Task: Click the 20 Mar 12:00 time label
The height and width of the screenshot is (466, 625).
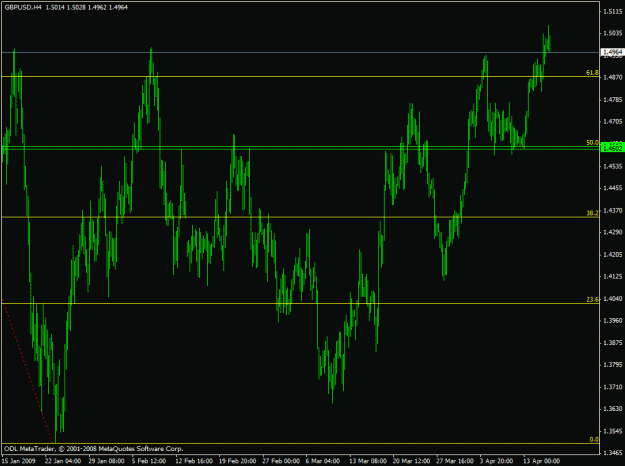Action: (x=412, y=461)
